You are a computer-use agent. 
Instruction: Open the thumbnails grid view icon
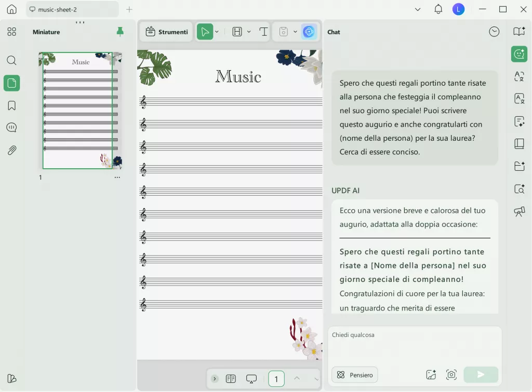coord(11,32)
